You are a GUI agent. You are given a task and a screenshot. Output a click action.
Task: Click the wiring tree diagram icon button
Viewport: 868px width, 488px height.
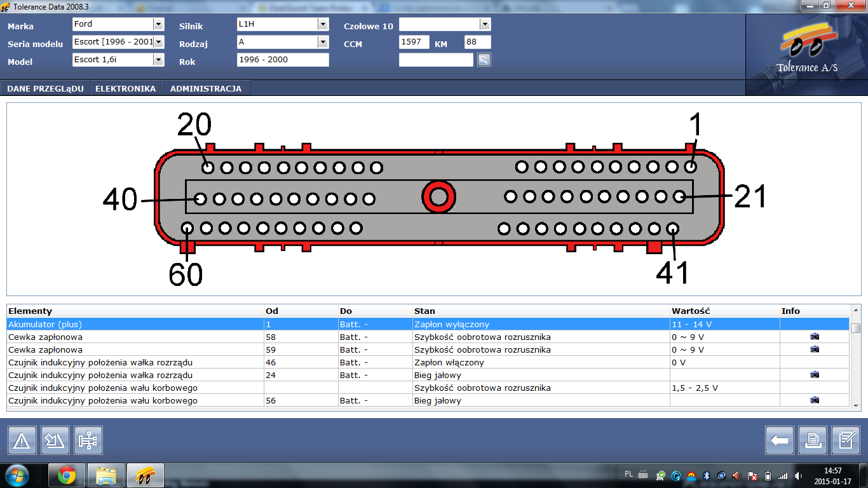tap(88, 440)
